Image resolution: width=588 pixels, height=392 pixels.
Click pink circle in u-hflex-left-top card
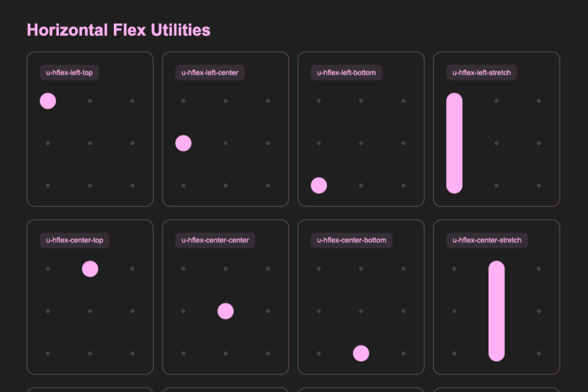[x=48, y=101]
